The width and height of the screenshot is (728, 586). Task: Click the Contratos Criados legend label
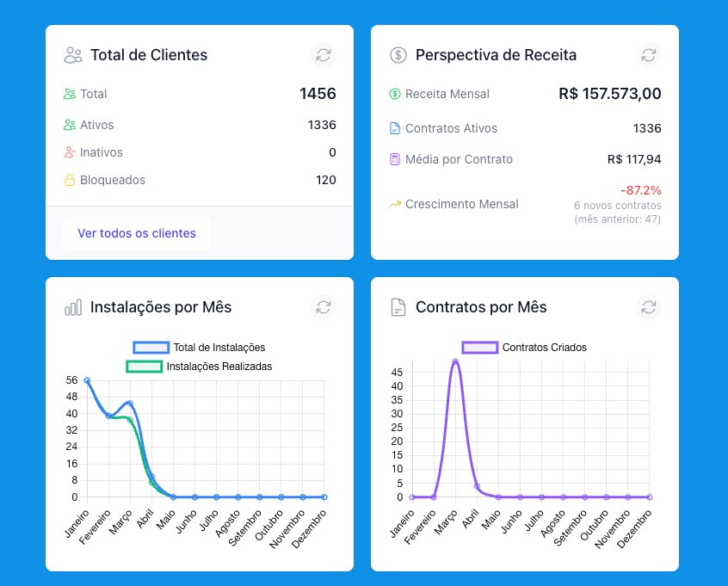coord(544,348)
